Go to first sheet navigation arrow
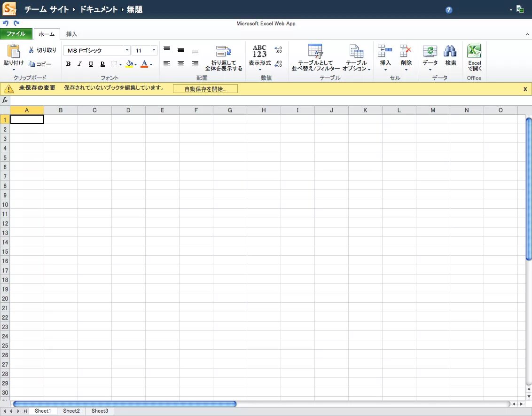 pyautogui.click(x=4, y=411)
